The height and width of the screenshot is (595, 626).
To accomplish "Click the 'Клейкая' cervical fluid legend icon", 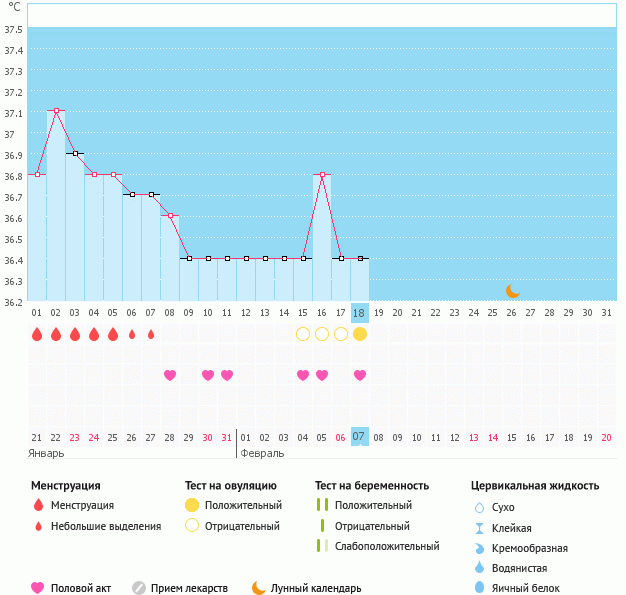I will click(479, 528).
